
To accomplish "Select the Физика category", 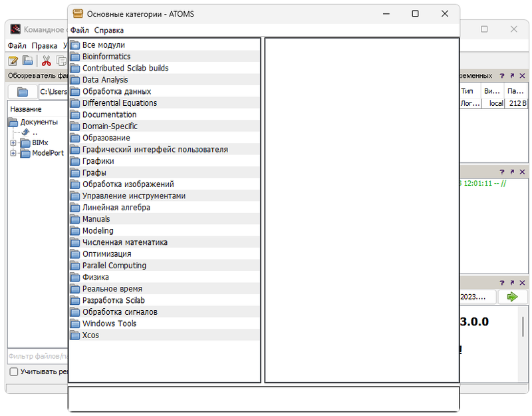I will click(x=164, y=277).
